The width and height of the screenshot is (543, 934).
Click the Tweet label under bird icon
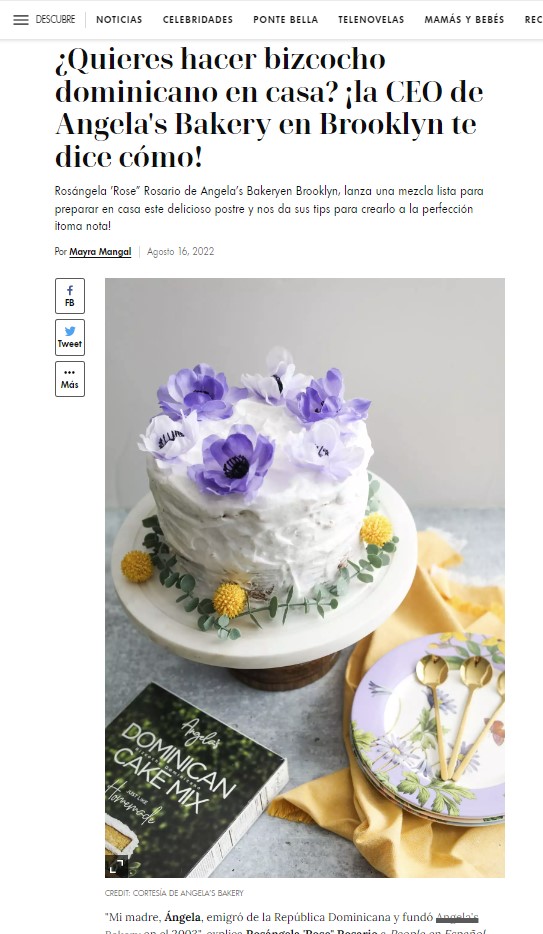pyautogui.click(x=70, y=344)
